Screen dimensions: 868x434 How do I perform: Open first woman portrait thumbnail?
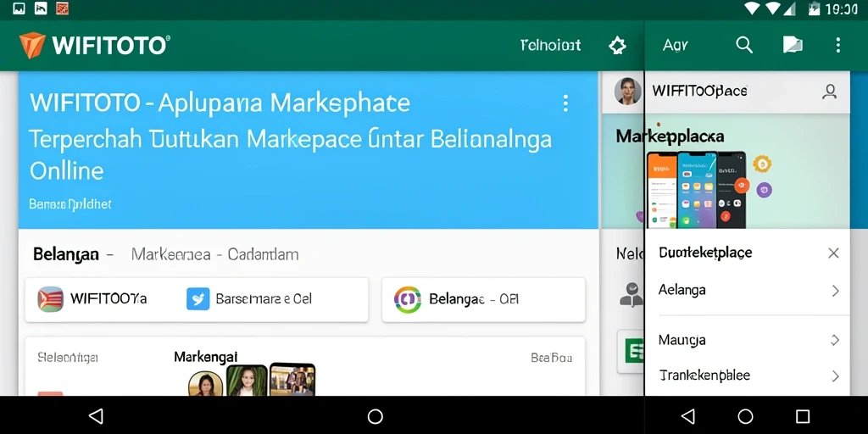[x=205, y=383]
